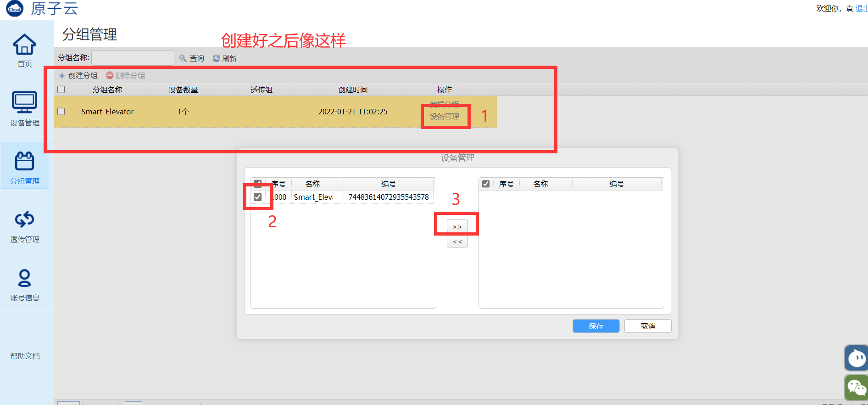Click the 设备数量 column header
This screenshot has width=868, height=405.
(183, 90)
